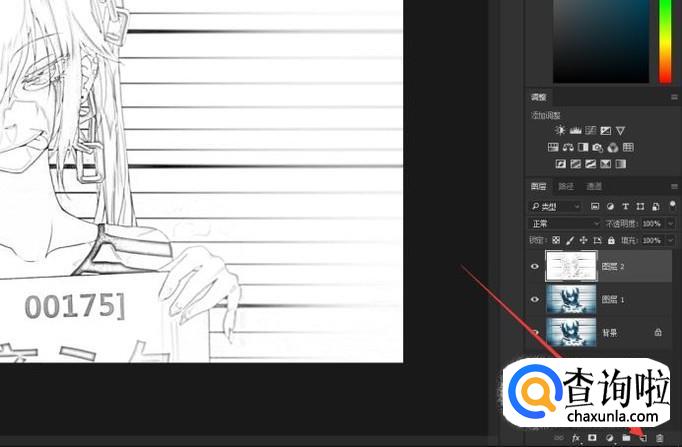The image size is (682, 447).
Task: Add a Color Lookup adjustment
Action: (628, 147)
